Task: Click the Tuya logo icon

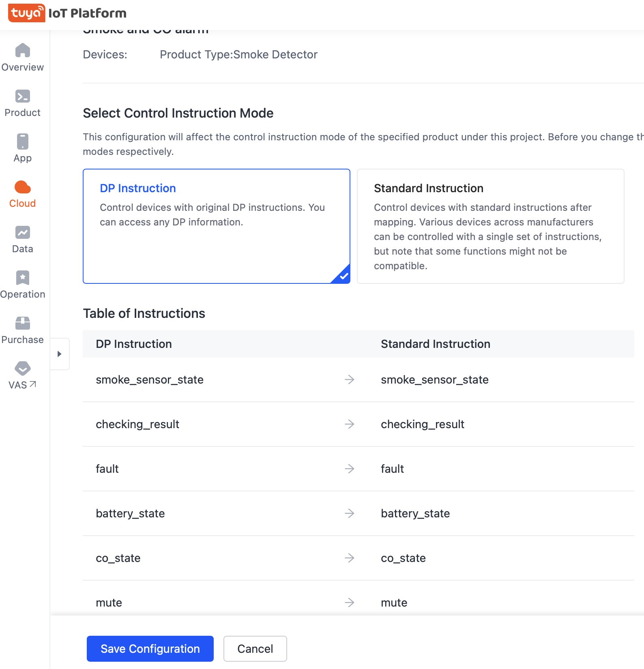Action: (x=27, y=13)
